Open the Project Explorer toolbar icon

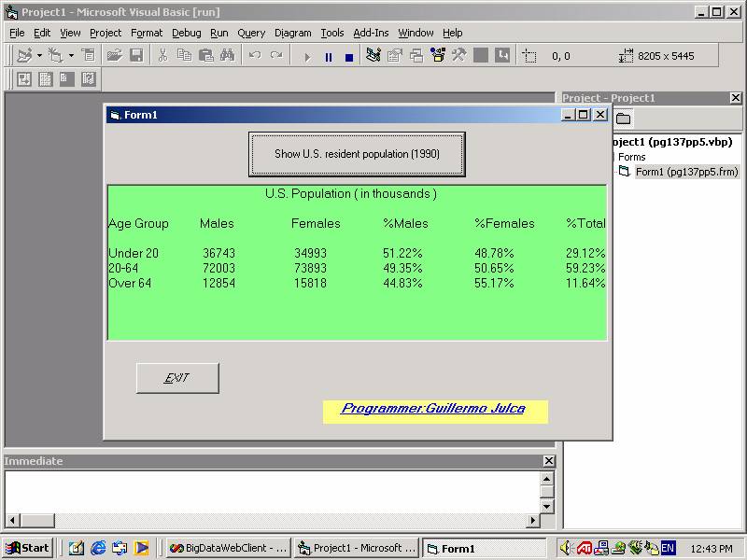tap(373, 56)
